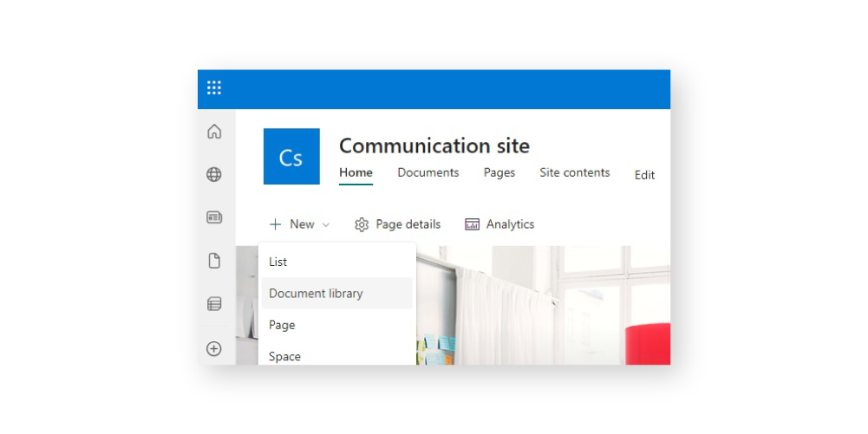The height and width of the screenshot is (434, 868).
Task: Choose List from the New menu
Action: click(x=337, y=262)
